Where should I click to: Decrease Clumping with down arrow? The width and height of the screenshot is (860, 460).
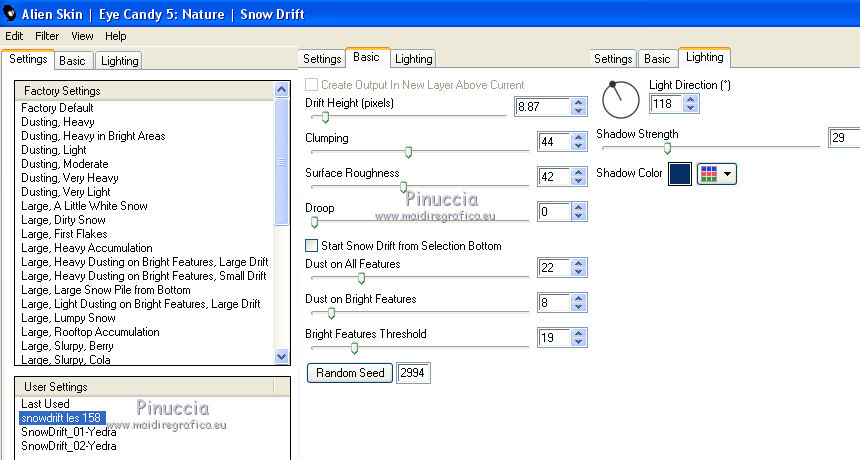point(578,146)
